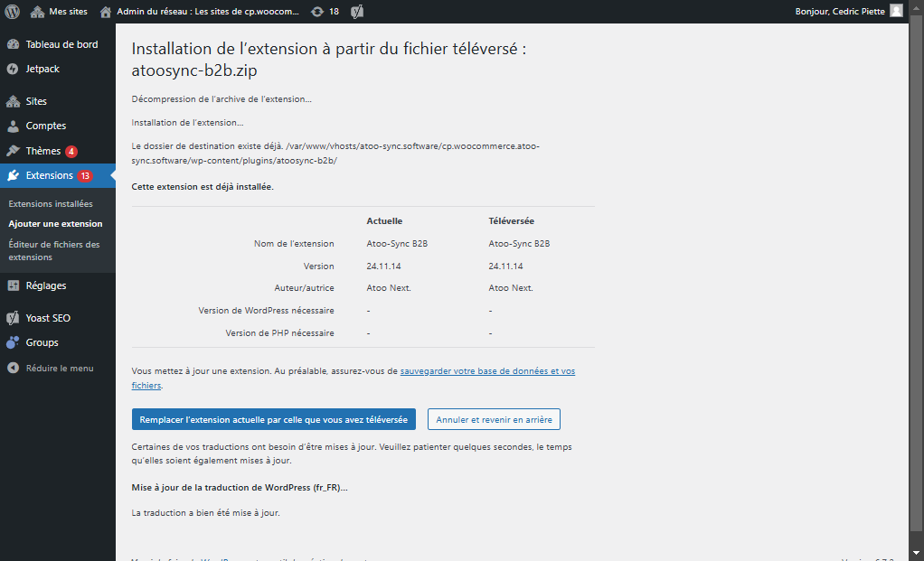Click the scrollbar down arrow
924x561 pixels.
point(917,553)
